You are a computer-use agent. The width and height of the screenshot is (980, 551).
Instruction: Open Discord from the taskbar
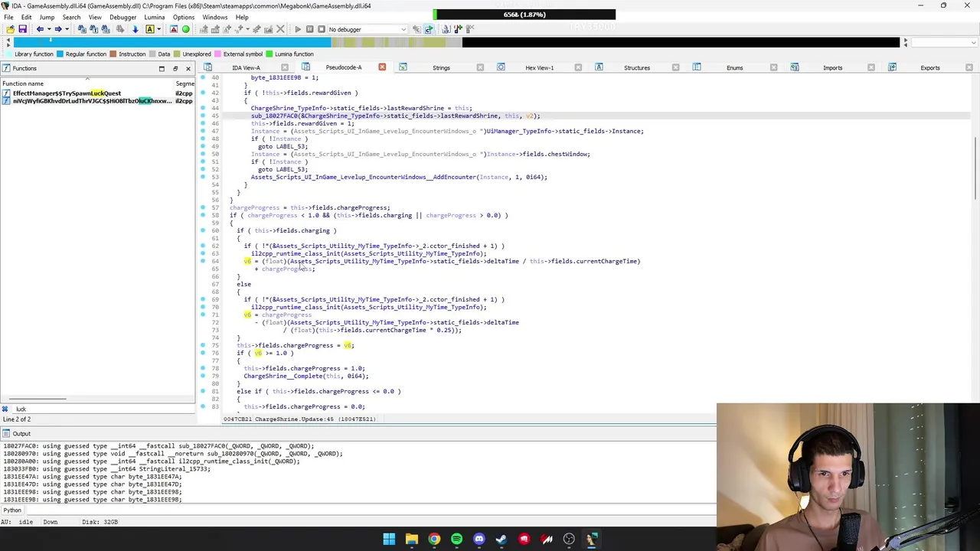pos(479,539)
